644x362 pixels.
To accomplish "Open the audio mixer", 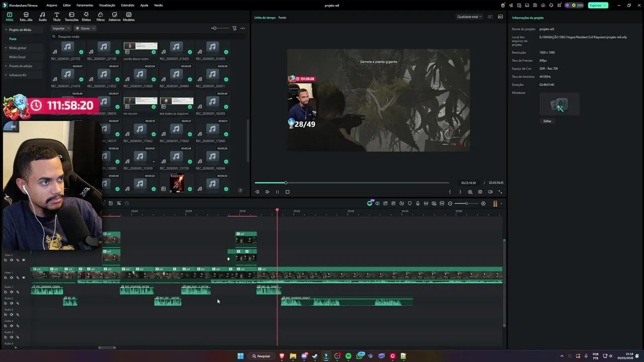I will (x=426, y=204).
